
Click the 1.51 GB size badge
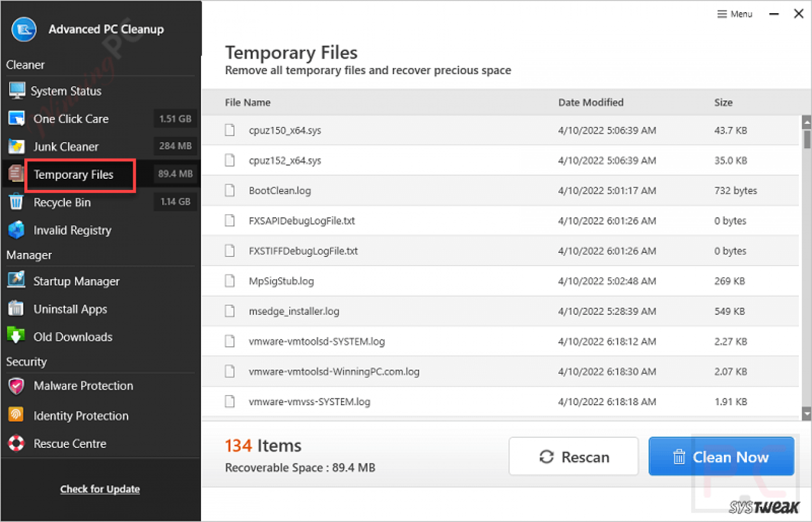pos(176,119)
